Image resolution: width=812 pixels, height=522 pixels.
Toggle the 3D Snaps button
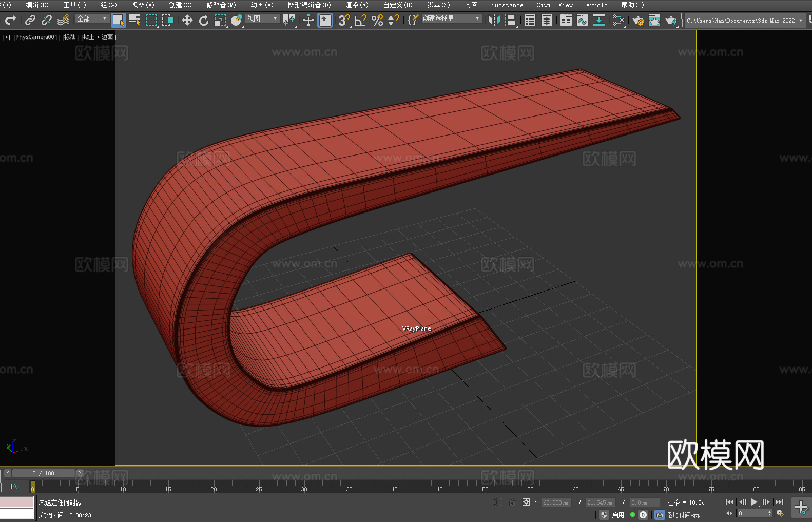coord(344,20)
